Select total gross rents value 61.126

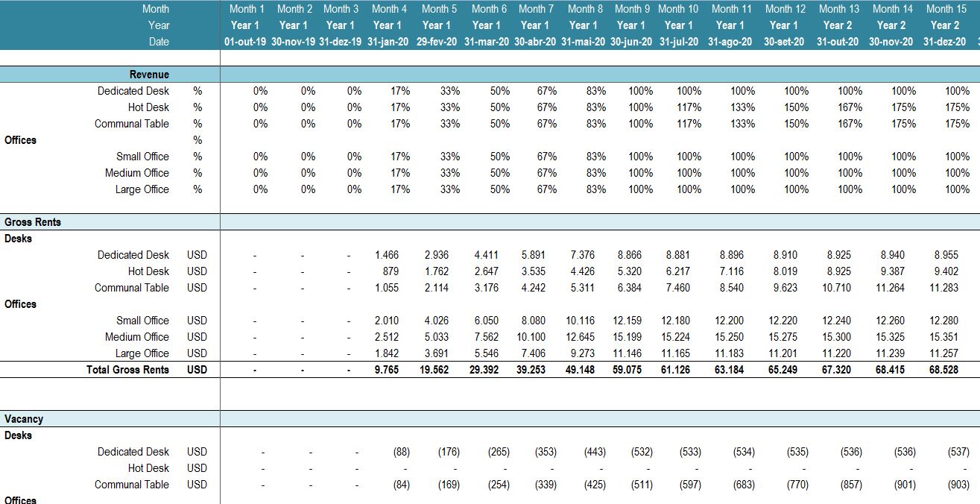coord(677,370)
